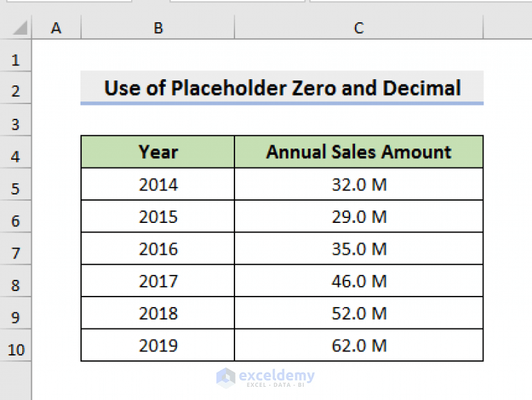The image size is (532, 400).
Task: Select the cell containing 2018
Action: coord(157,313)
